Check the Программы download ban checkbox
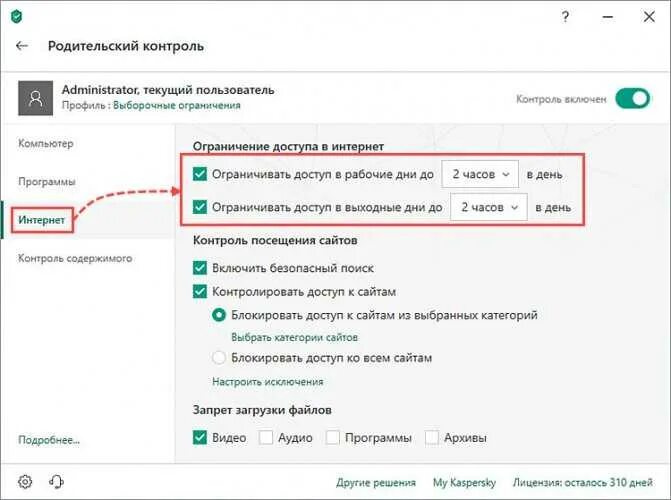The width and height of the screenshot is (671, 500). pos(333,438)
